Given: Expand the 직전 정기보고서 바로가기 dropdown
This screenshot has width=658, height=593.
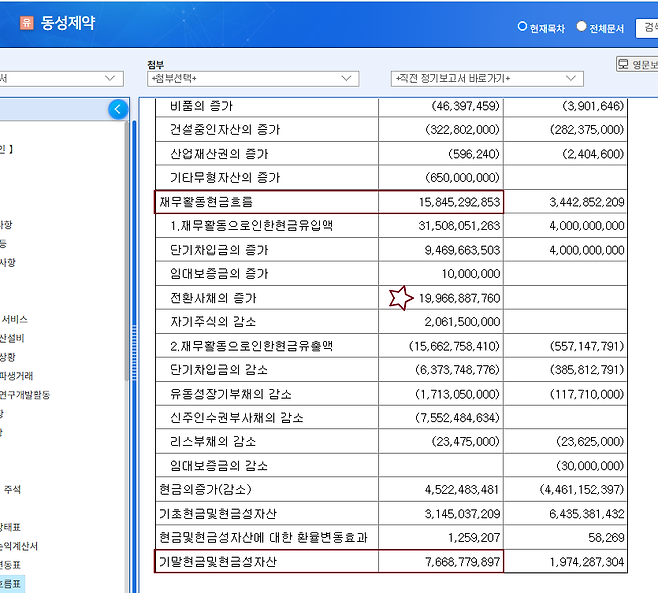Looking at the screenshot, I should (487, 78).
